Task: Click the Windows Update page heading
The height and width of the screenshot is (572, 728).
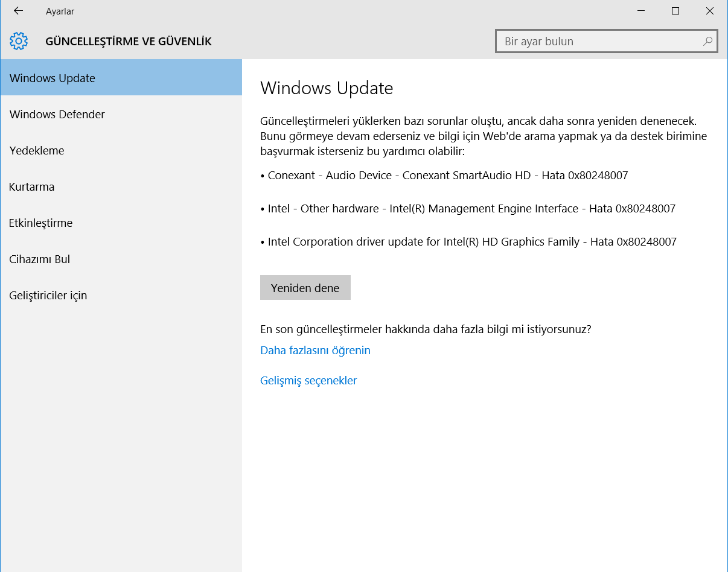Action: 327,88
